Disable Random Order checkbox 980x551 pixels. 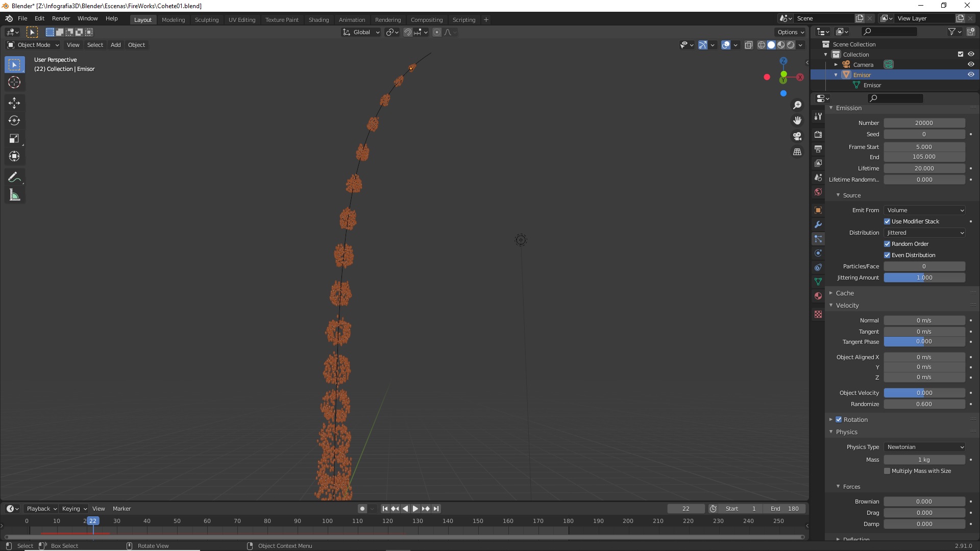pos(887,244)
